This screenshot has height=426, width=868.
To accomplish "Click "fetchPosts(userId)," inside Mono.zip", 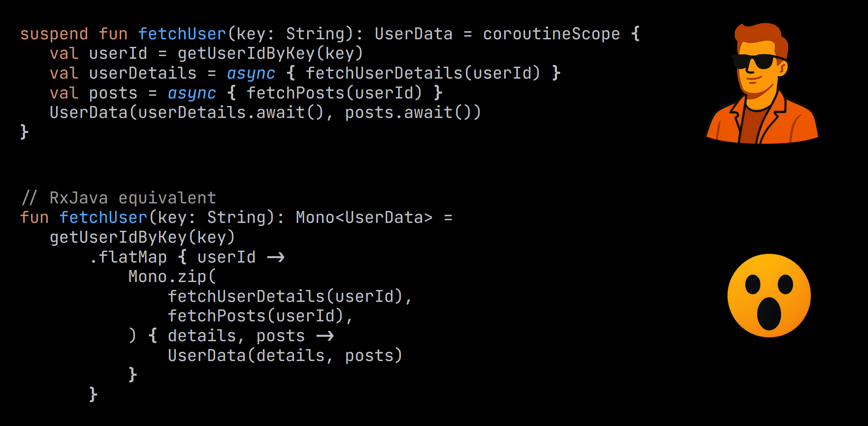I will coord(260,316).
